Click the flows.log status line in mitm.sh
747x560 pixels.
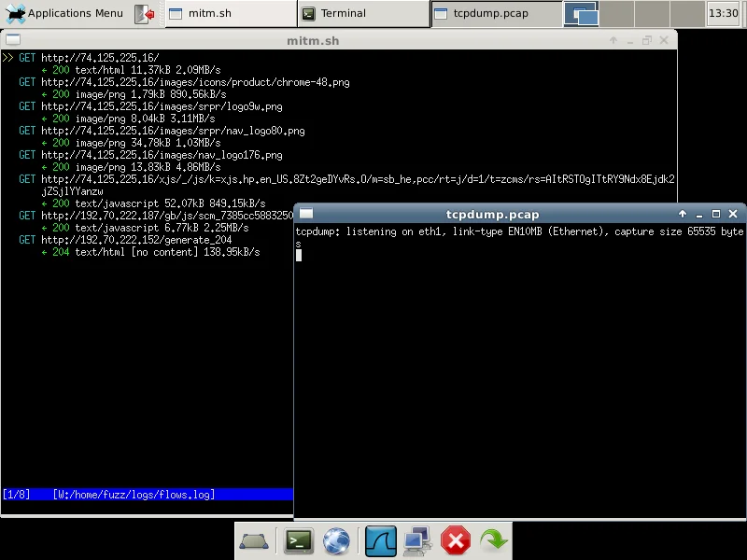tap(112, 495)
